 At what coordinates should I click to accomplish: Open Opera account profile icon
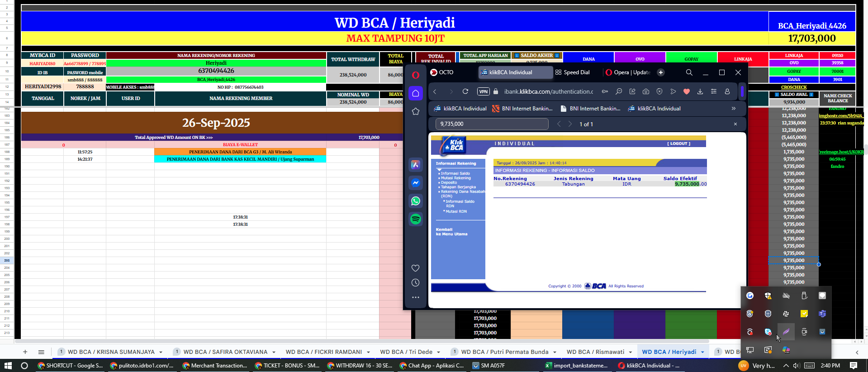pyautogui.click(x=727, y=91)
